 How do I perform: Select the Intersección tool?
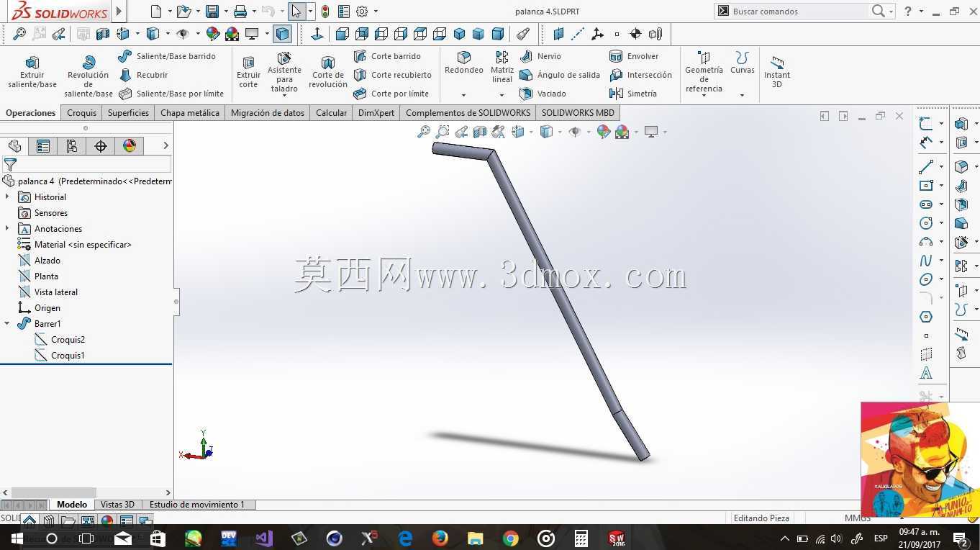[640, 75]
